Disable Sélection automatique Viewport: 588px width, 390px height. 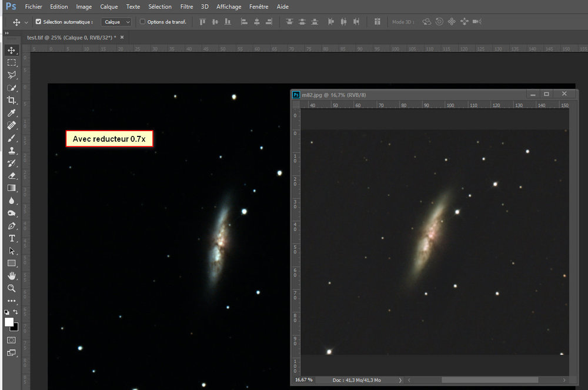pos(37,21)
